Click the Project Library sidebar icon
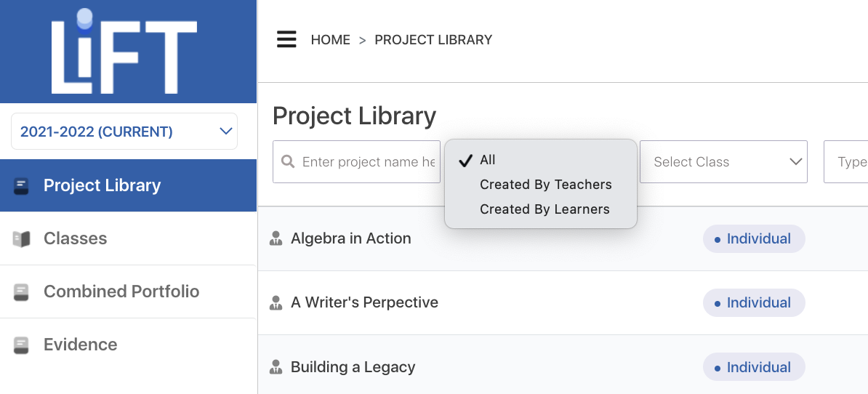This screenshot has height=394, width=868. (21, 186)
